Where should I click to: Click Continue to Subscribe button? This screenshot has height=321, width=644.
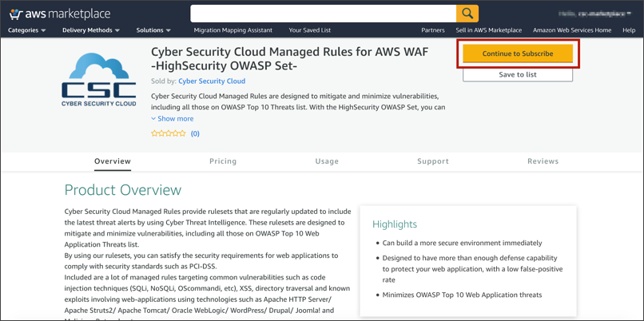click(x=518, y=53)
